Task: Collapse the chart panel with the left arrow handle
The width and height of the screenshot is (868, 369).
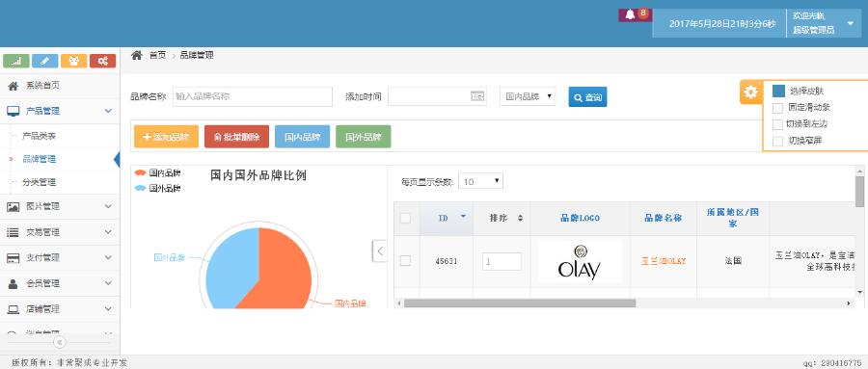Action: [x=379, y=250]
